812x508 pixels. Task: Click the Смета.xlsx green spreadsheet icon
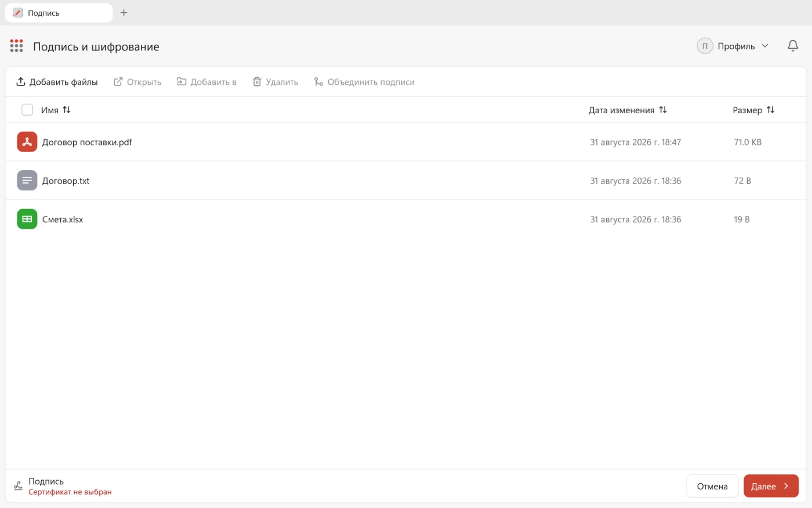tap(27, 219)
